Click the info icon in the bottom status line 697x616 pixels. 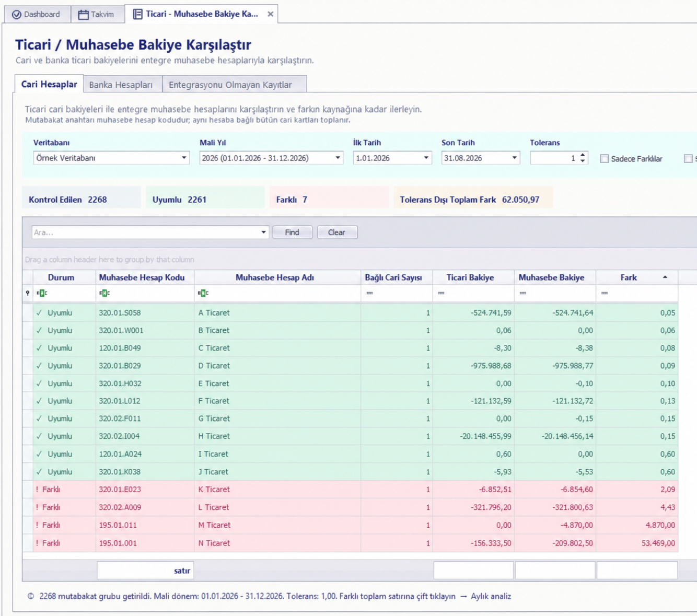pyautogui.click(x=31, y=596)
